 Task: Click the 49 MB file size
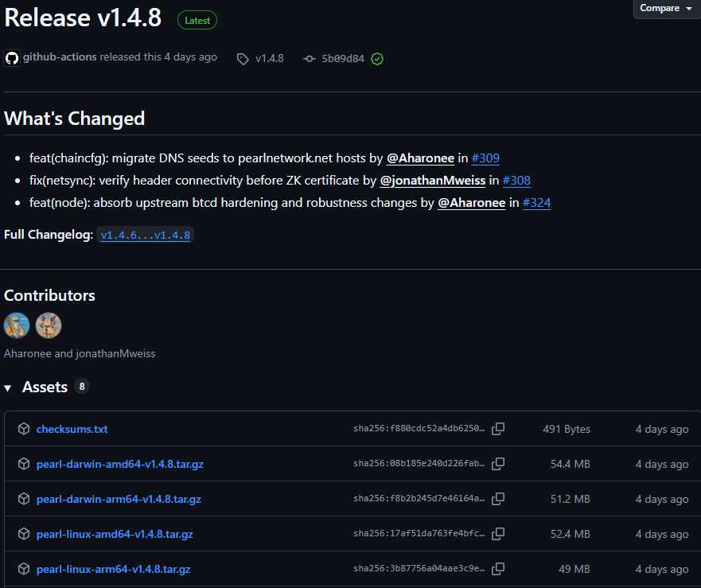point(574,569)
